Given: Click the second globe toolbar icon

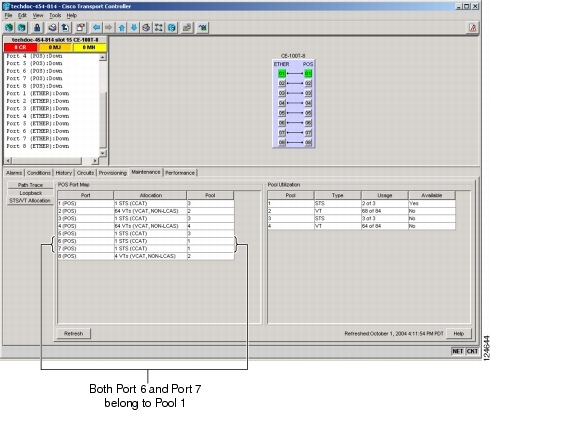Looking at the screenshot, I should pos(22,28).
